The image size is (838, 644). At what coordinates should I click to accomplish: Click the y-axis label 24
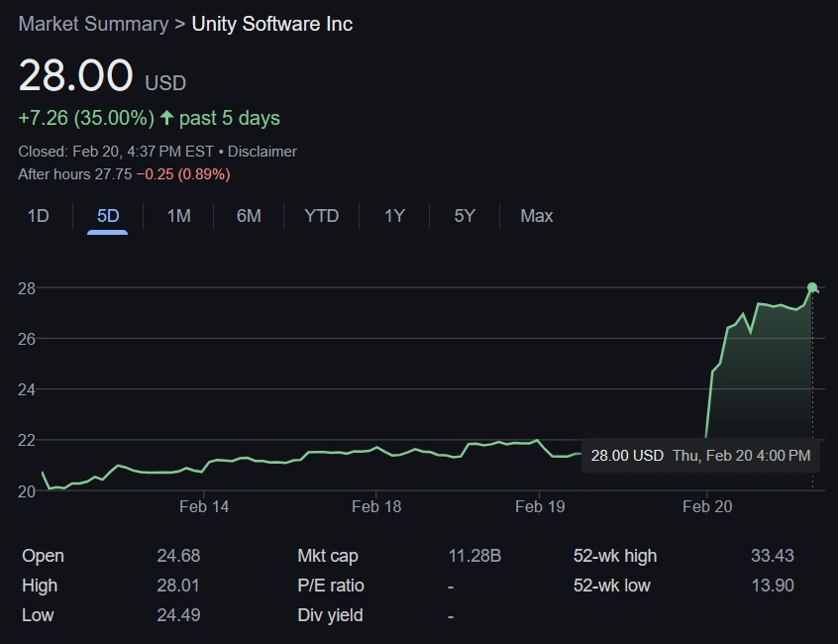[27, 389]
